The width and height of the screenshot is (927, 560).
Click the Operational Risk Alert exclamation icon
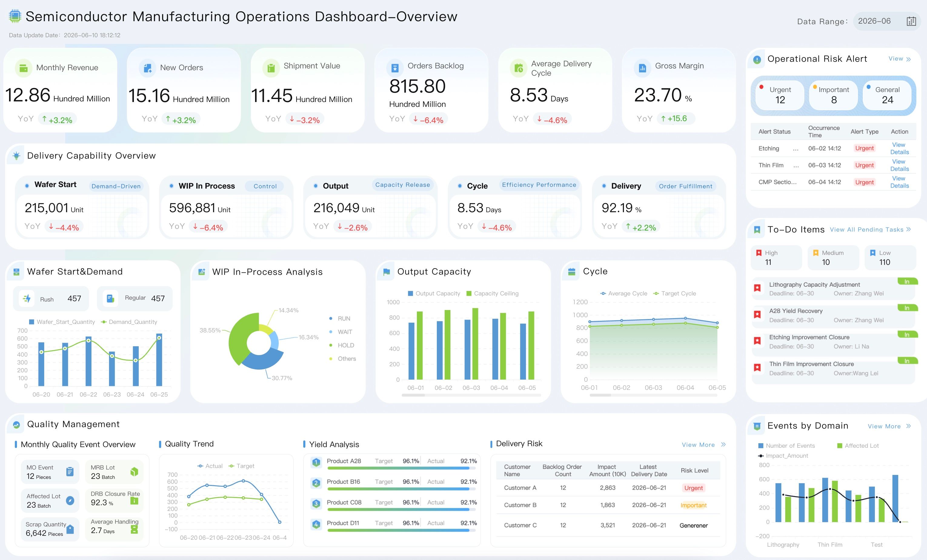[x=757, y=59]
